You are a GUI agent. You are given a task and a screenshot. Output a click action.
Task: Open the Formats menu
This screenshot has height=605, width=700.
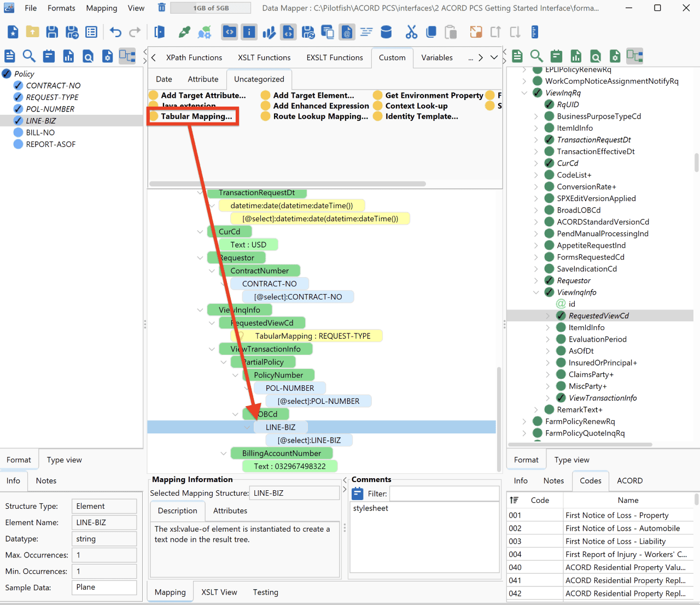(61, 8)
